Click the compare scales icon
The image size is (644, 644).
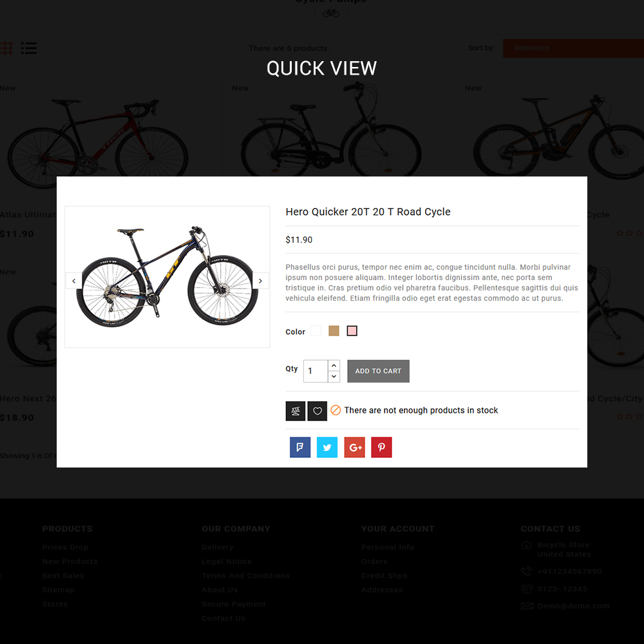(296, 411)
